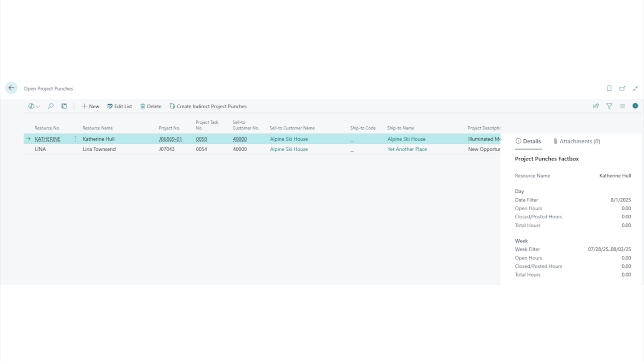Open the Yet Another Place link

(407, 149)
